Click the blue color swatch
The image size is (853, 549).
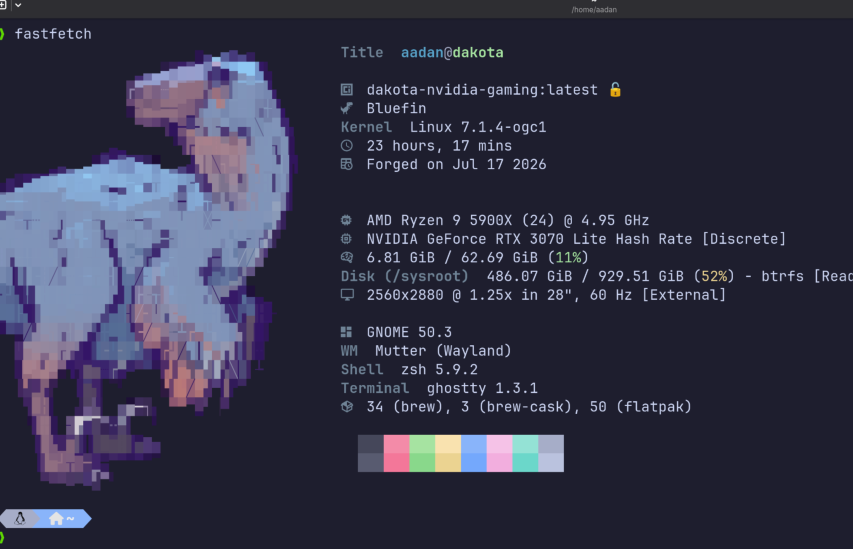(474, 453)
